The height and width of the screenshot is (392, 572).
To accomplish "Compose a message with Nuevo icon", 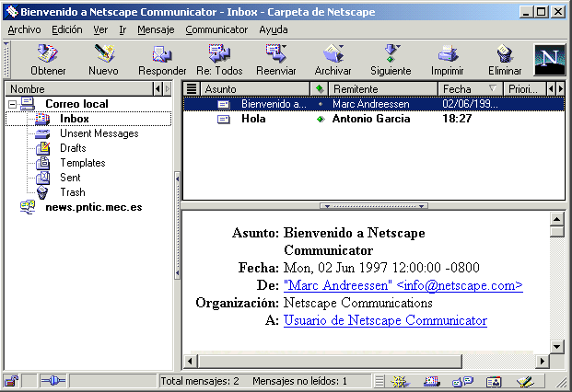I will (x=103, y=59).
